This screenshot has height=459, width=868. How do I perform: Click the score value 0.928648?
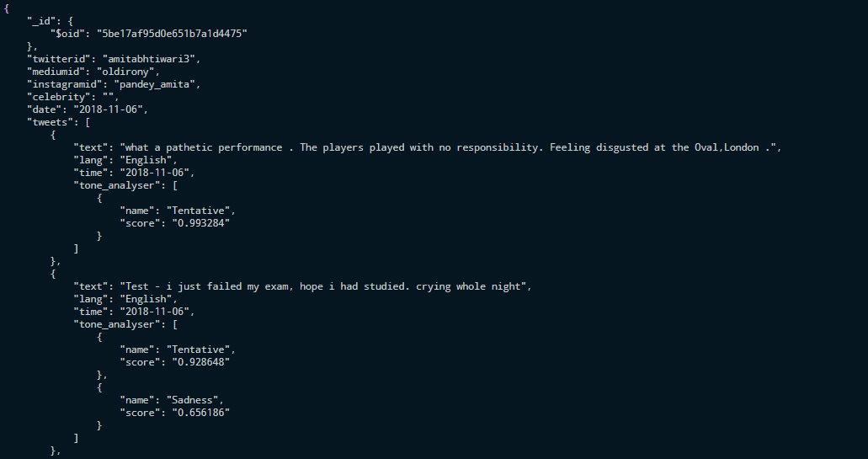point(201,362)
